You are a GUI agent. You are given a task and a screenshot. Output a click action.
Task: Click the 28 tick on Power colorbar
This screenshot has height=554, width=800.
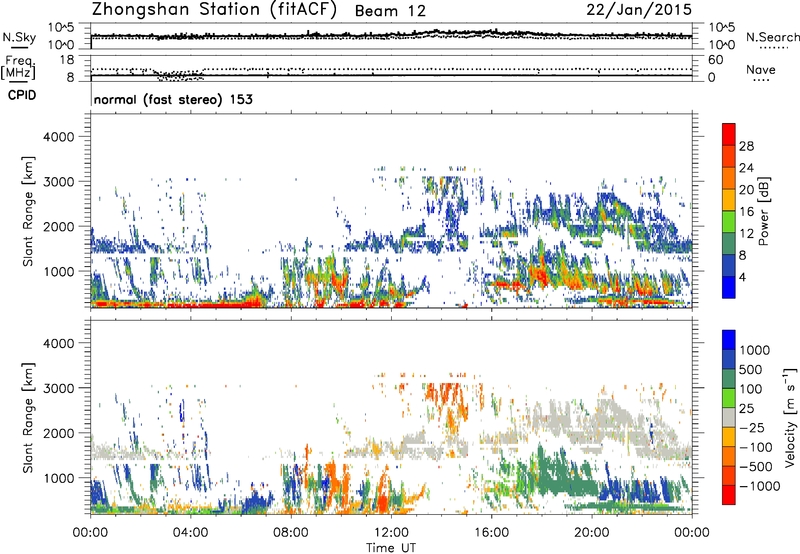pyautogui.click(x=746, y=146)
